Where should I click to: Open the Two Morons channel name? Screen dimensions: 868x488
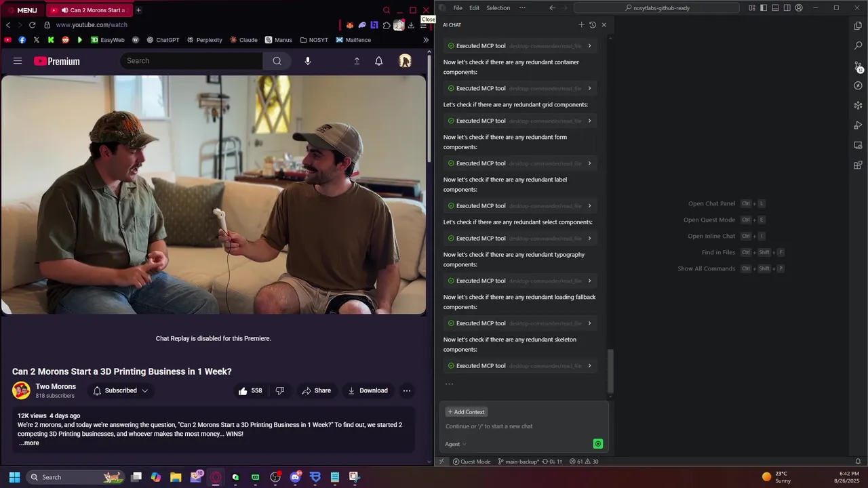coord(56,386)
